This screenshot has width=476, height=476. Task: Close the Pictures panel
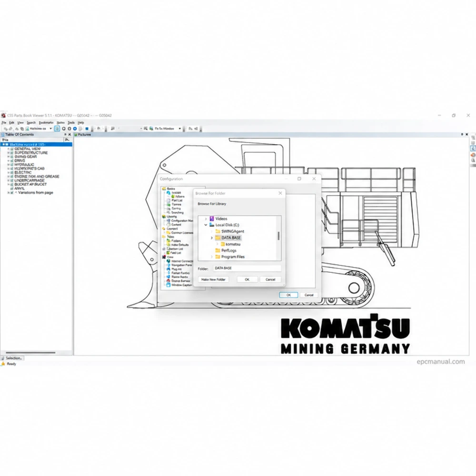pos(467,134)
